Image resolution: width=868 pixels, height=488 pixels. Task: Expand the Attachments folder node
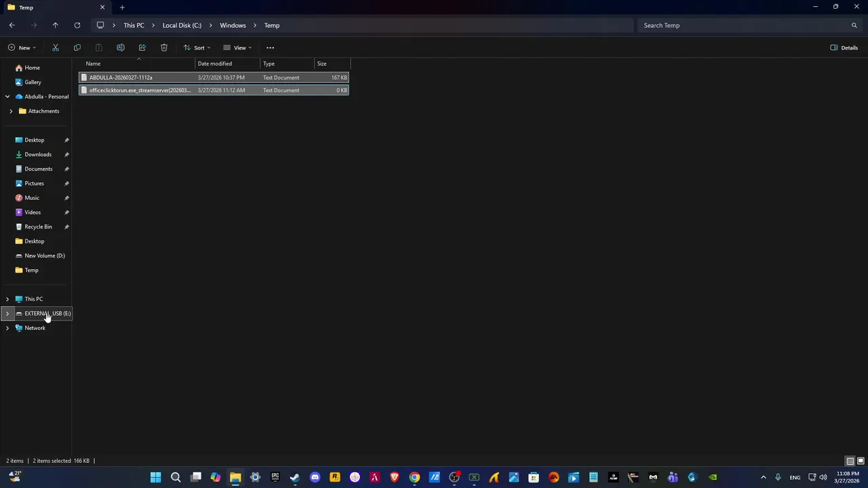click(11, 111)
